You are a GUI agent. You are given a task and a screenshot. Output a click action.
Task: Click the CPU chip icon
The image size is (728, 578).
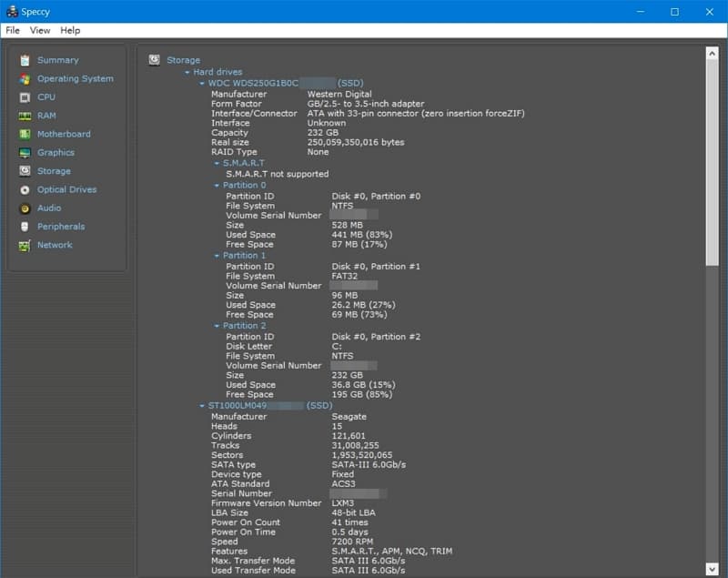(x=25, y=97)
